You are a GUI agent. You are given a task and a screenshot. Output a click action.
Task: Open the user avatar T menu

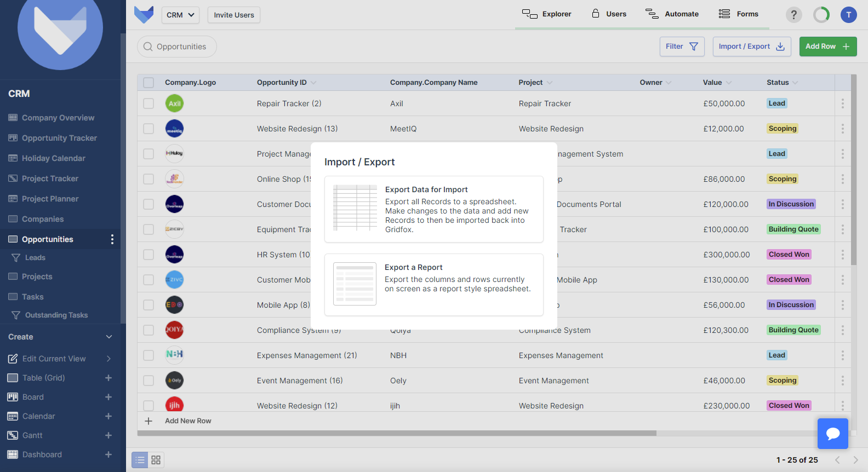(x=848, y=15)
